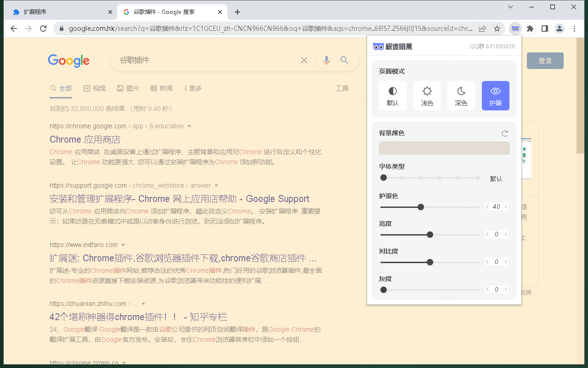Increase the 对比度 value with right arrow
588x368 pixels.
click(x=506, y=262)
